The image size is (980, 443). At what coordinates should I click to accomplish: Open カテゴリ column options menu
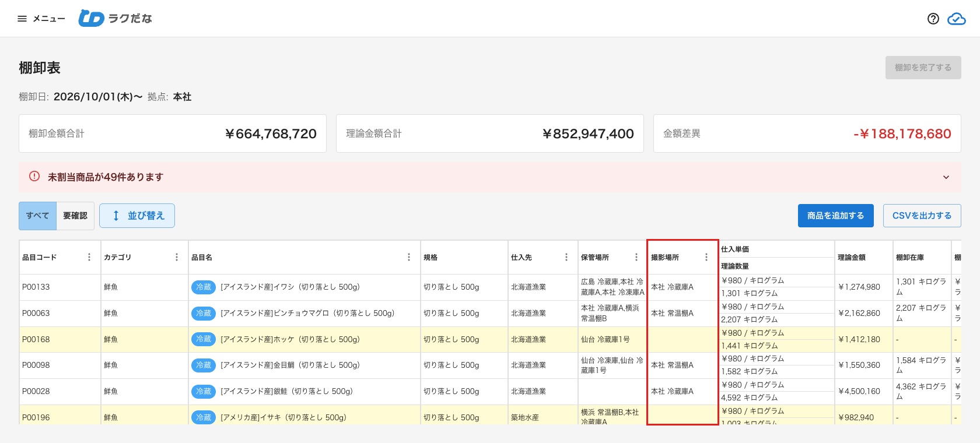pyautogui.click(x=177, y=257)
